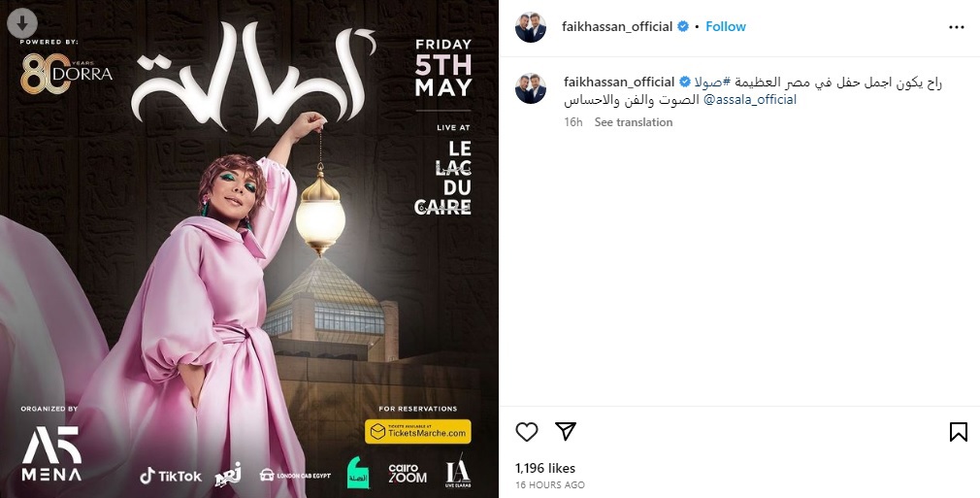The image size is (980, 498).
Task: Open the three-dot more options menu
Action: click(957, 27)
